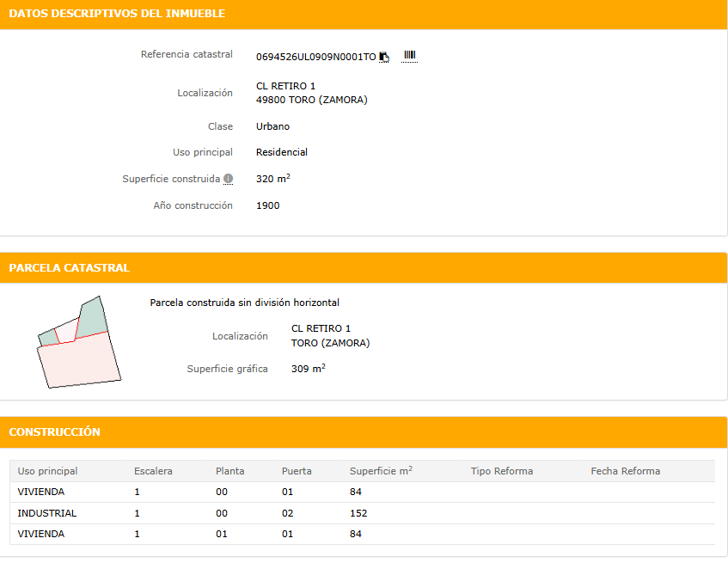
Task: Click info icon next to Superficie construida
Action: 228,179
